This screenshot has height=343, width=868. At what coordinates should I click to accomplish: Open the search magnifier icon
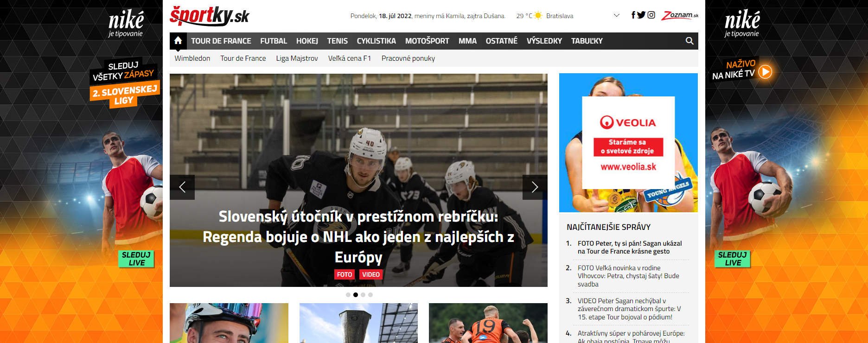click(689, 41)
